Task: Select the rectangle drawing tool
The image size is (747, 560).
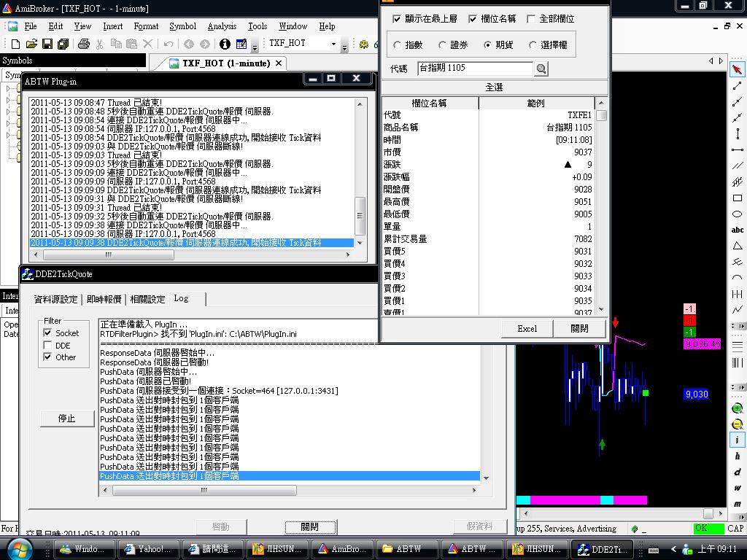Action: (738, 198)
